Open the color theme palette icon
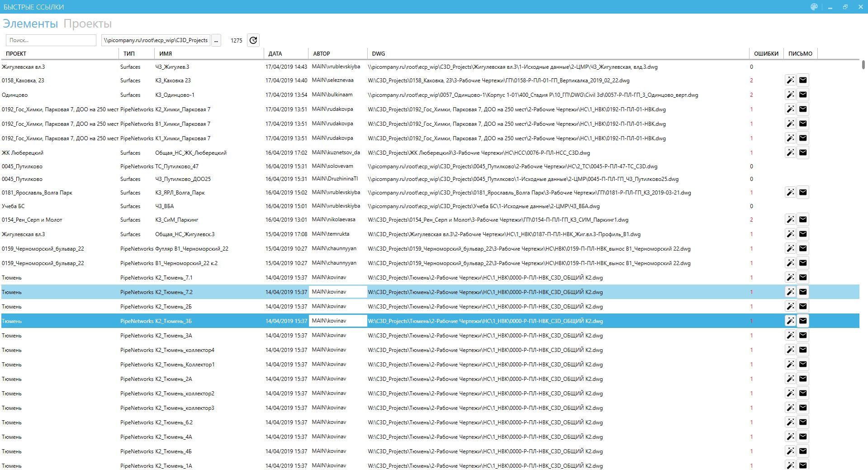Viewport: 868px width, 470px height. pyautogui.click(x=814, y=7)
